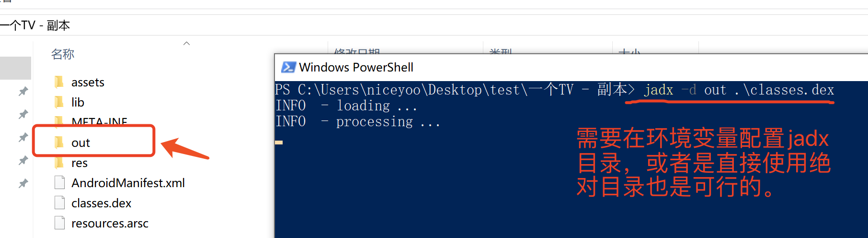Click the highlighted item in left navigation pane

point(15,68)
